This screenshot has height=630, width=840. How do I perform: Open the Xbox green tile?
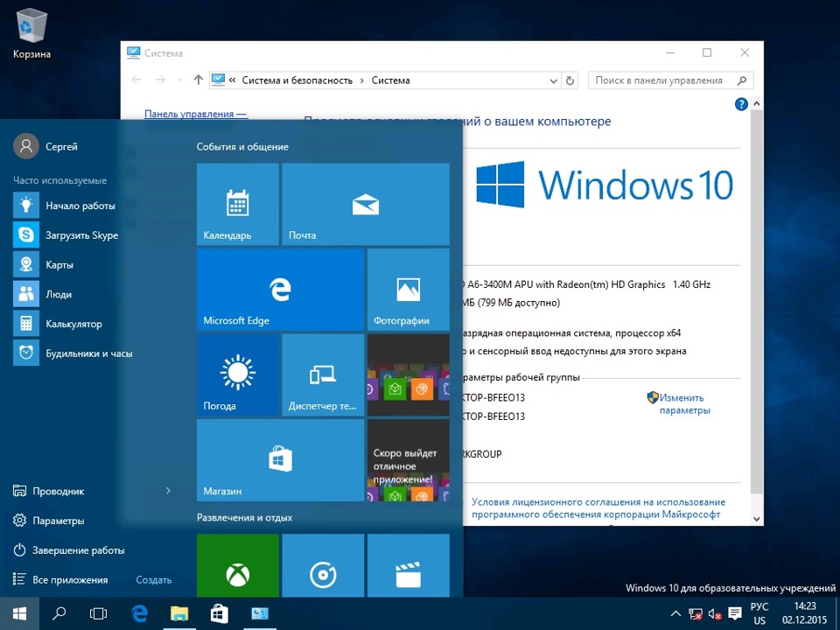[237, 566]
